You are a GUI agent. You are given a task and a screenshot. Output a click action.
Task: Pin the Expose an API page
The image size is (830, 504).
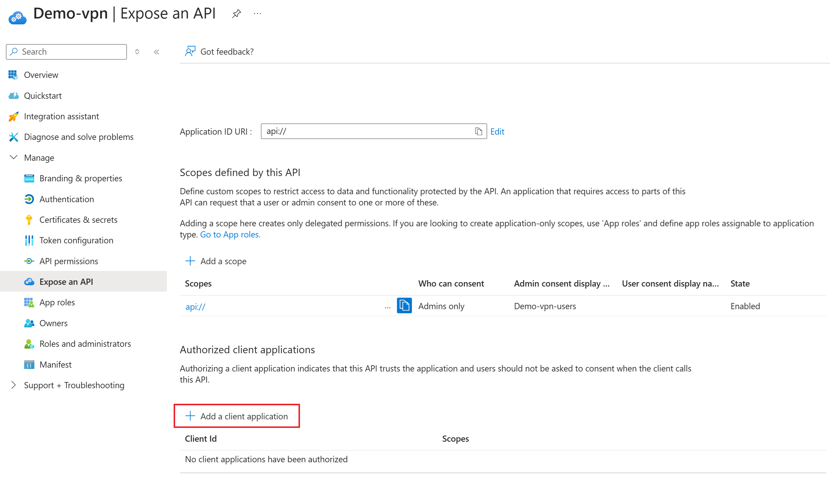237,14
